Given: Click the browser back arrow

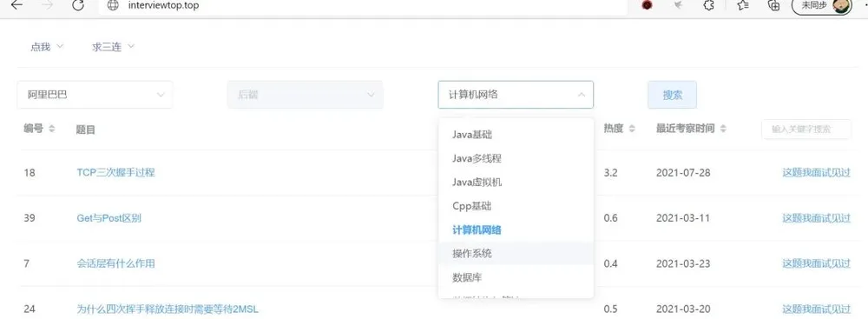Looking at the screenshot, I should [x=17, y=5].
